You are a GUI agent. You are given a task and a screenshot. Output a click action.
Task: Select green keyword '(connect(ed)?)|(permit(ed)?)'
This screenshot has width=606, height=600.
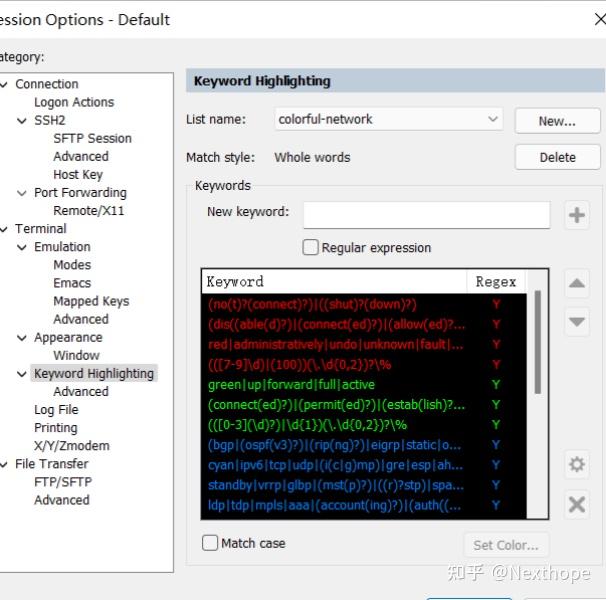click(364, 405)
